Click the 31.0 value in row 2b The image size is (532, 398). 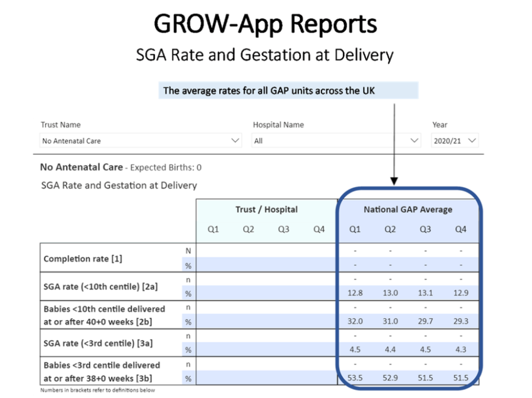pos(391,321)
